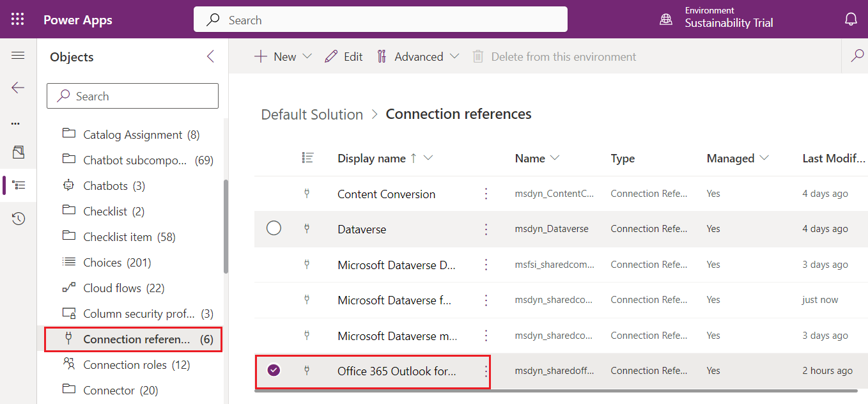This screenshot has height=404, width=868.
Task: Click the Objects pane Search field
Action: (132, 96)
